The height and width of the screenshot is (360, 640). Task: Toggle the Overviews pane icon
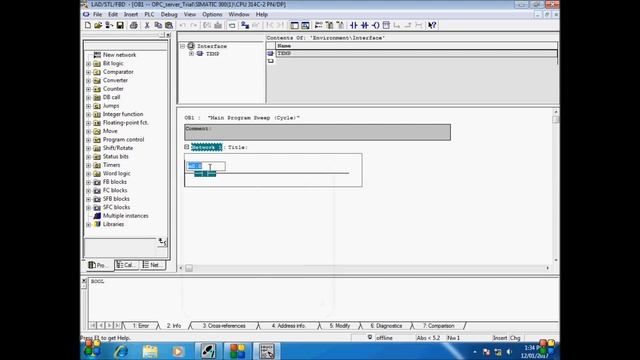click(x=294, y=25)
